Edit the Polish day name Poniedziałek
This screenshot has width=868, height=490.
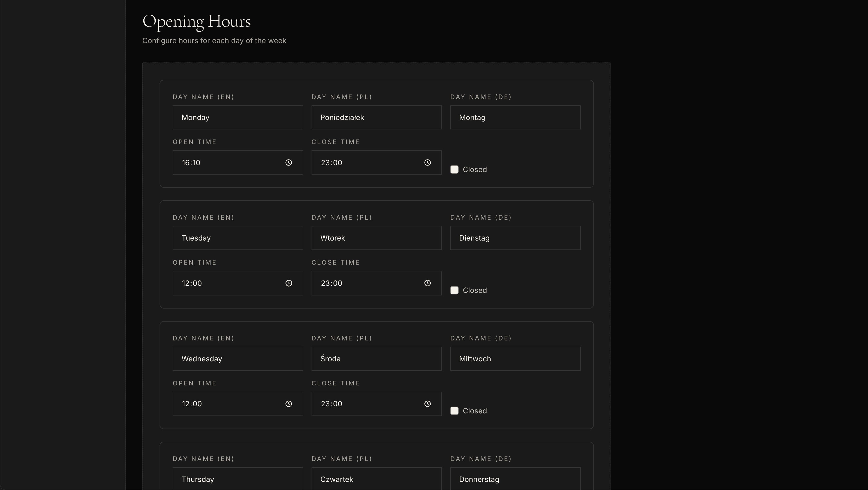[376, 118]
